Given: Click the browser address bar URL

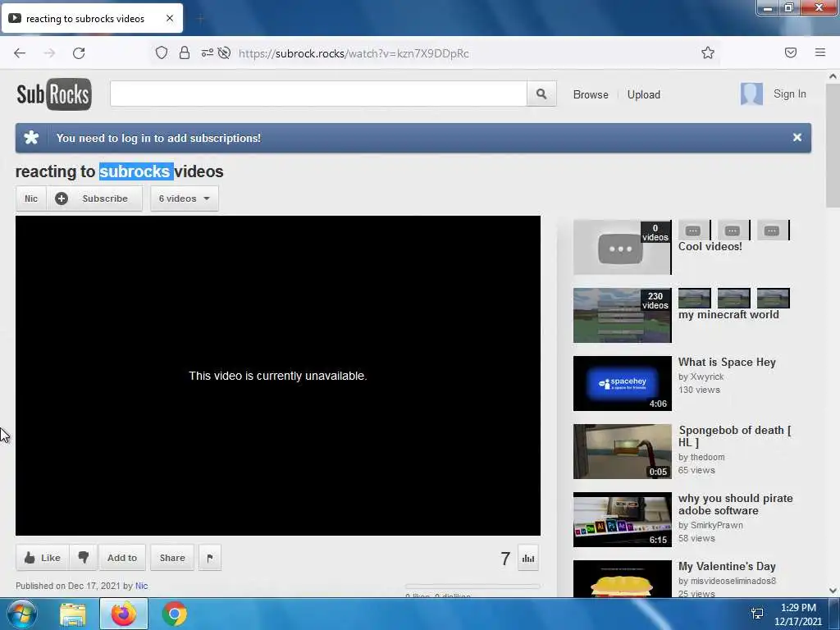Looking at the screenshot, I should pos(354,53).
